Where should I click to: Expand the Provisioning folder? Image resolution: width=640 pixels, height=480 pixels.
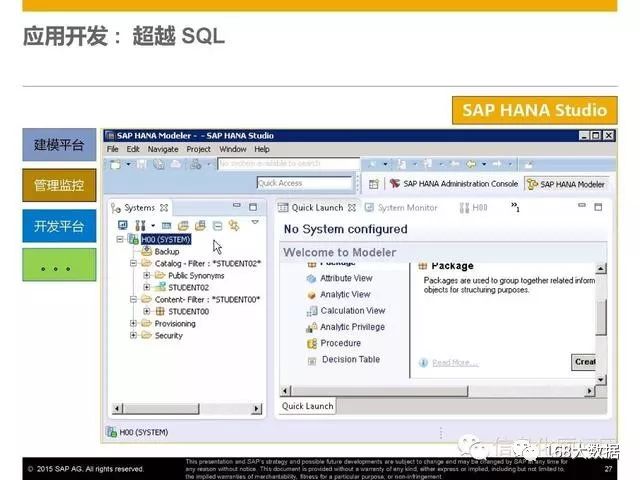133,323
